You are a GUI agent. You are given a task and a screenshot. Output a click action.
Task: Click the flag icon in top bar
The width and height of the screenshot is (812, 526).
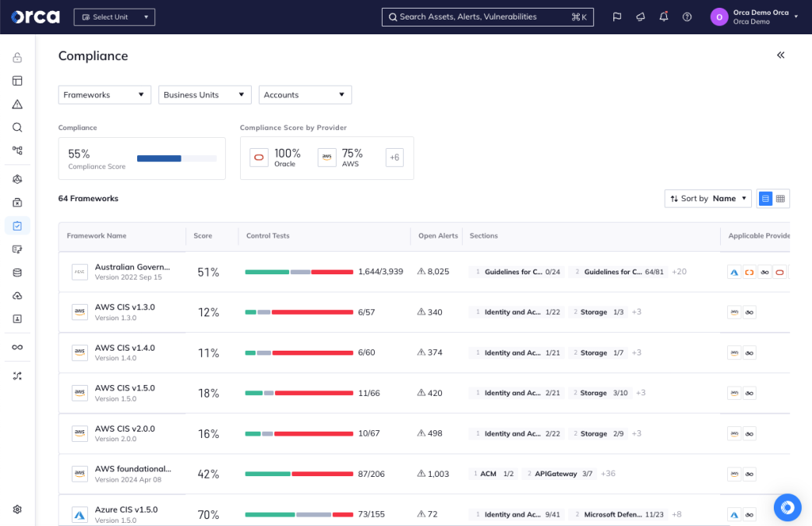pos(616,17)
